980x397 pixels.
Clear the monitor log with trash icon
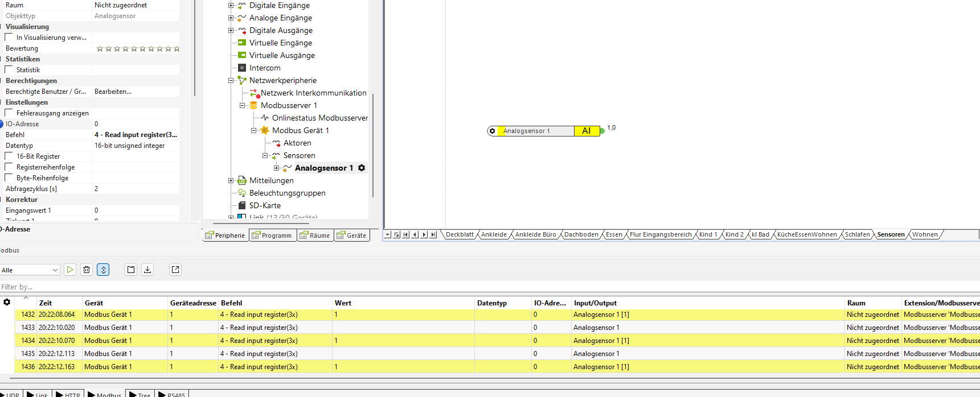point(87,270)
